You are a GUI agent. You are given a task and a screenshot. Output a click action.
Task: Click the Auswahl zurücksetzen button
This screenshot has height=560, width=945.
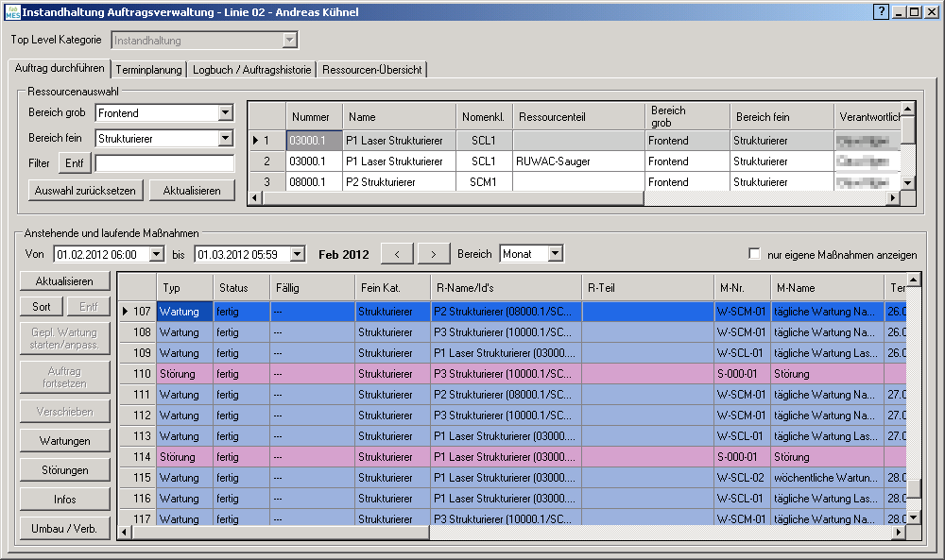click(85, 191)
